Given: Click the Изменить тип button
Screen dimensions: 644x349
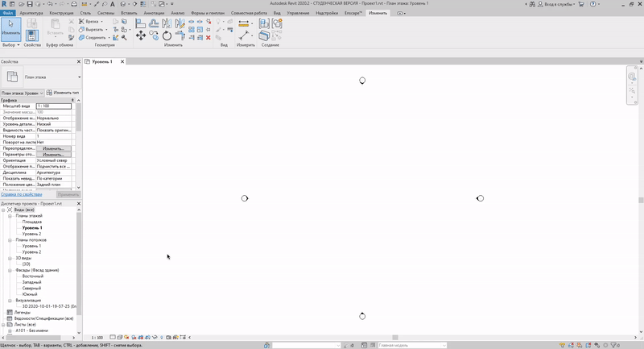Looking at the screenshot, I should coord(64,93).
